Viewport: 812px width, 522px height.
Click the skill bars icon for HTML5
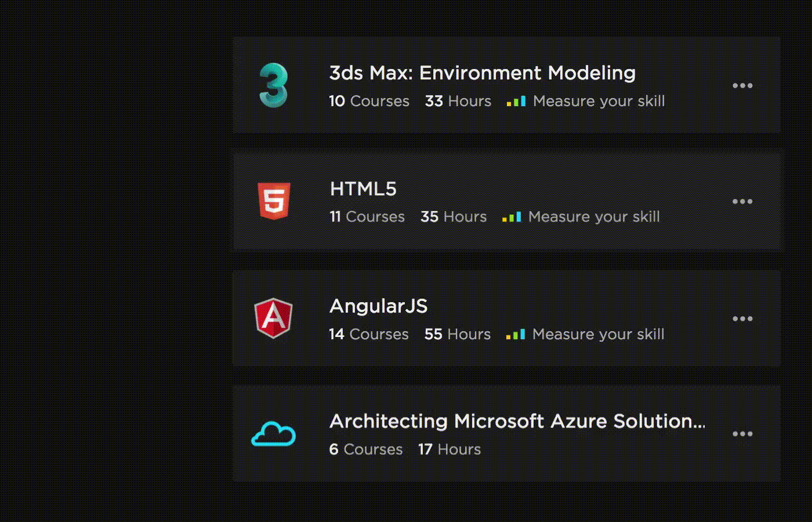pyautogui.click(x=512, y=217)
